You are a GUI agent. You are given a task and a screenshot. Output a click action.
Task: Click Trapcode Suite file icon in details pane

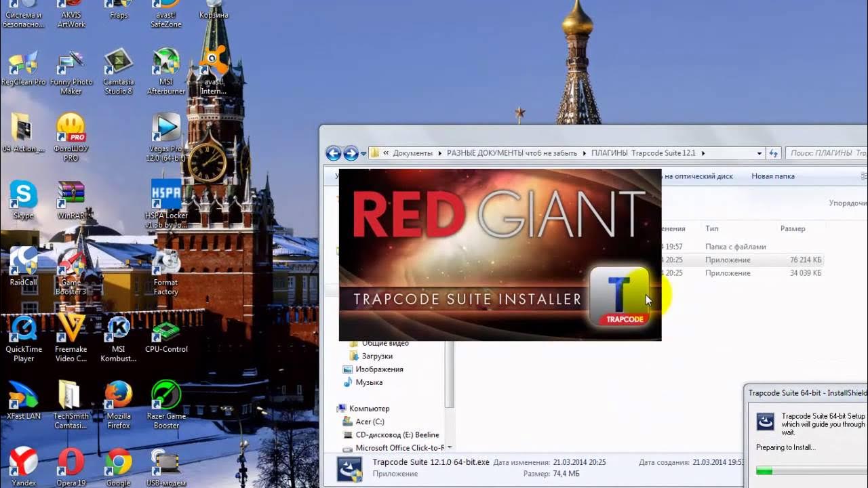click(x=350, y=468)
